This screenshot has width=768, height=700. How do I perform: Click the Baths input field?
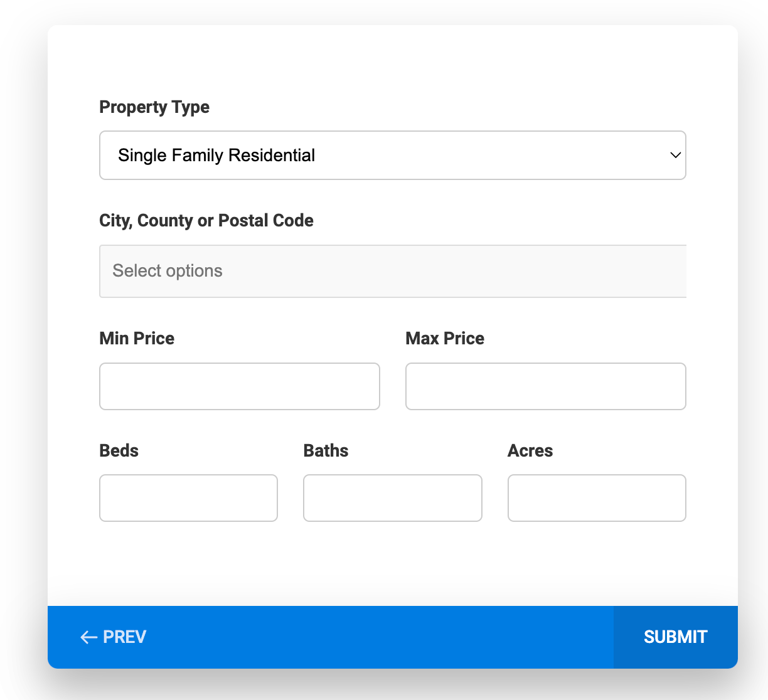[392, 498]
